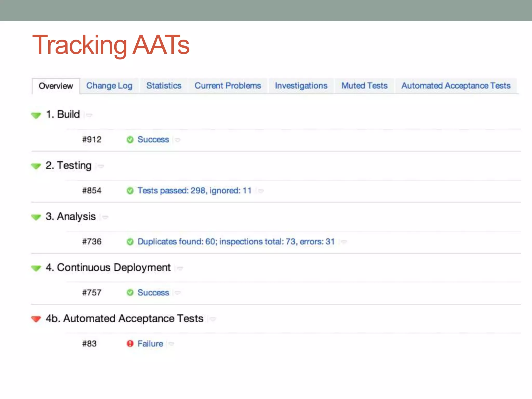Switch to the Change Log tab
Image resolution: width=532 pixels, height=399 pixels.
(109, 86)
